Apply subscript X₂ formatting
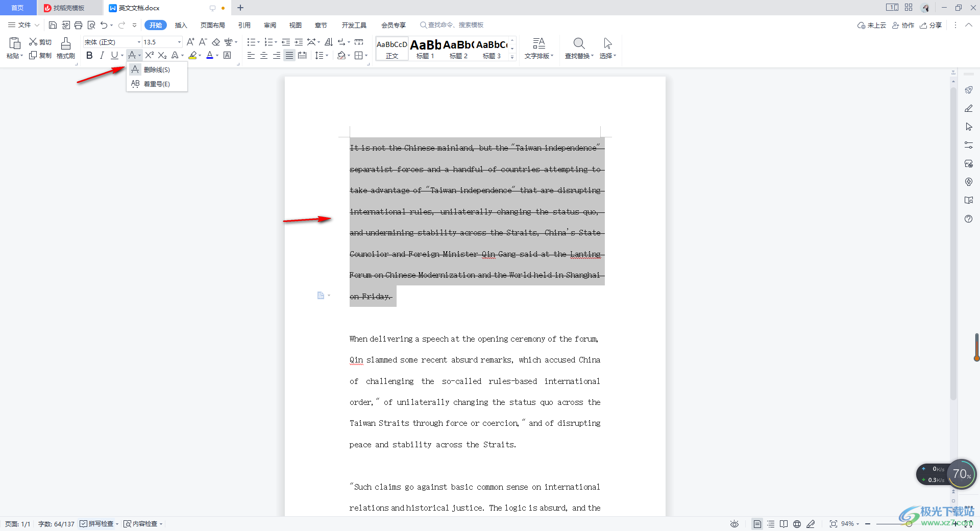The height and width of the screenshot is (531, 980). click(x=162, y=55)
